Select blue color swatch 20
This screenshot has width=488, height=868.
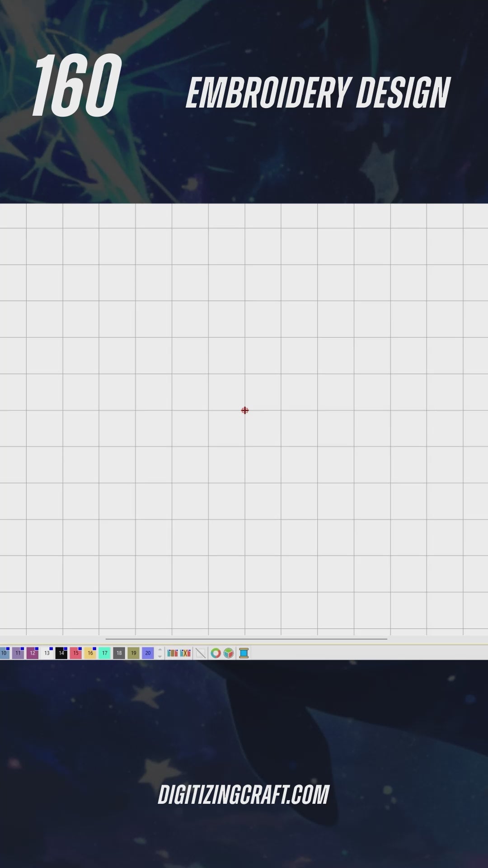click(x=148, y=653)
